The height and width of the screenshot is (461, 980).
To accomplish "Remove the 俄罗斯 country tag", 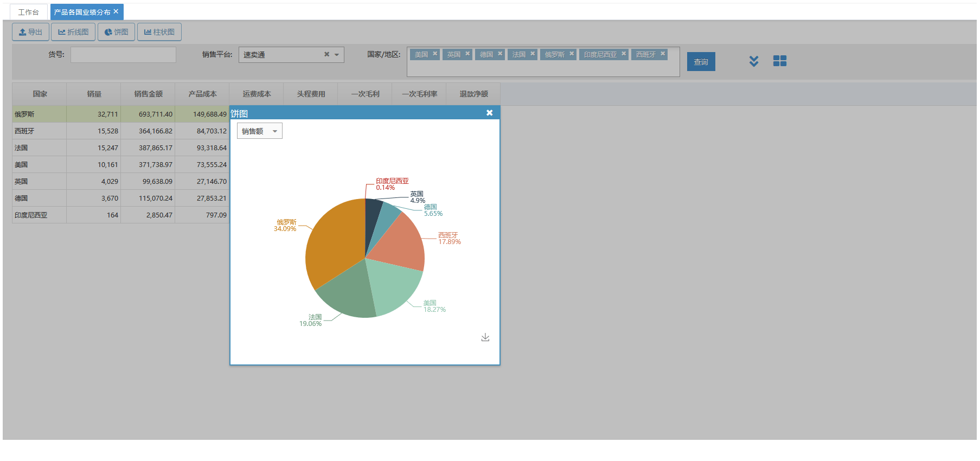I will click(572, 54).
